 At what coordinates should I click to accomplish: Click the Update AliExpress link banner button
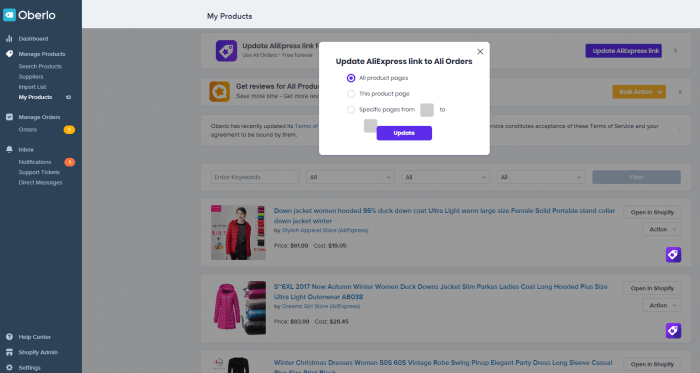(624, 51)
